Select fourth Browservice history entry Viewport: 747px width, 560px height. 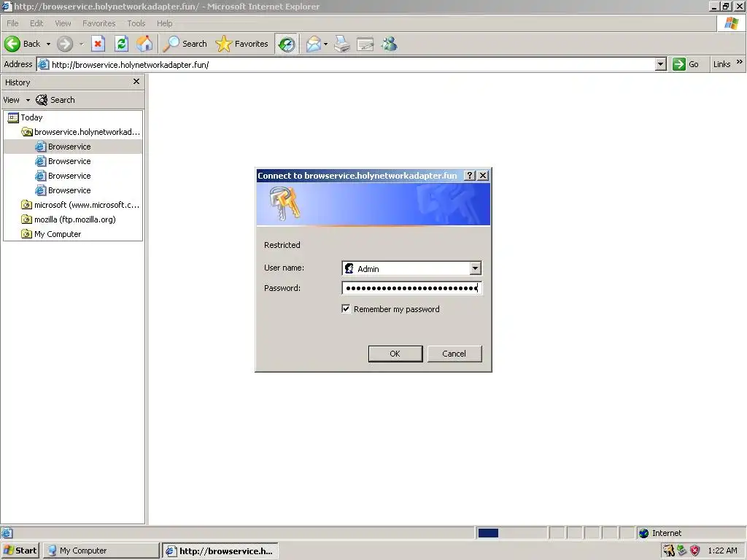69,190
